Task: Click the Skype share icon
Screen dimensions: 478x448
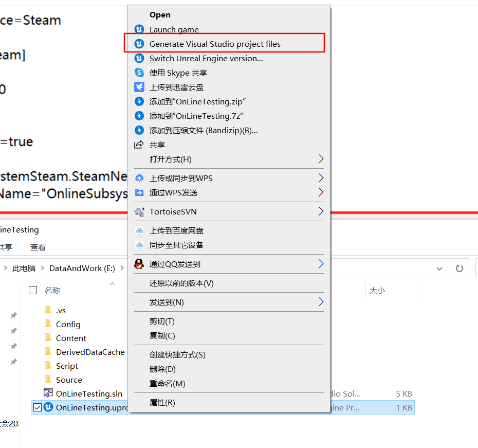Action: tap(139, 73)
